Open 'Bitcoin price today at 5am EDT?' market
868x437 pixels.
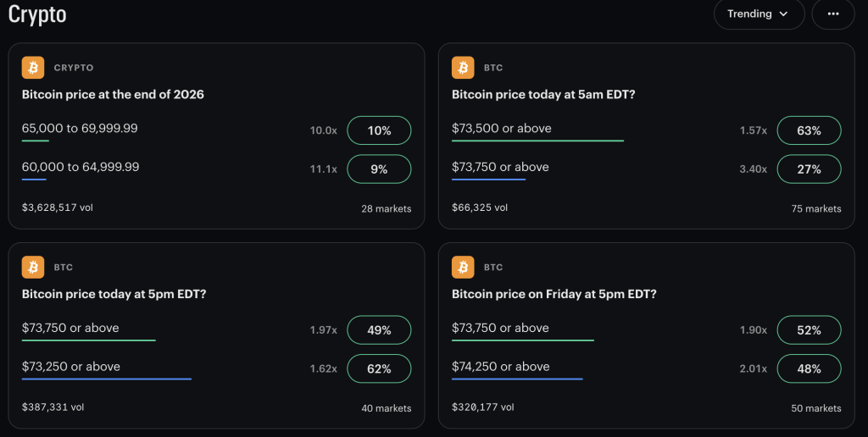(543, 94)
